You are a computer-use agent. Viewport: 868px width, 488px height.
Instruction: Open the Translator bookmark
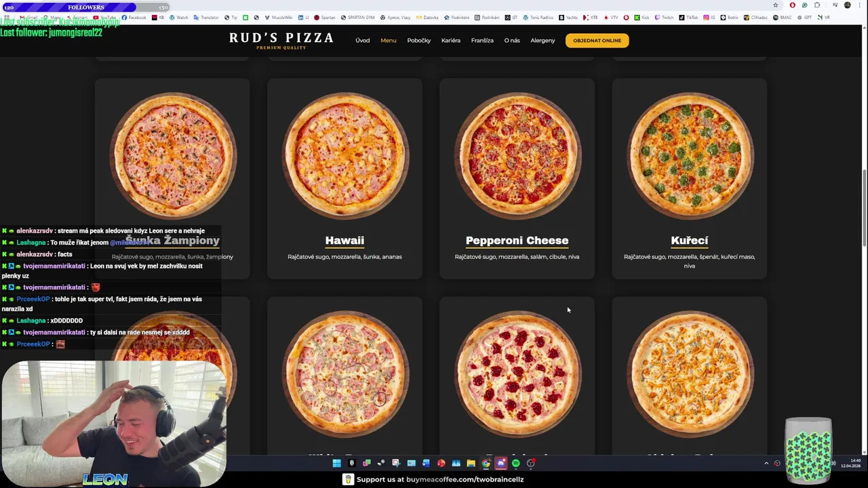pyautogui.click(x=205, y=18)
